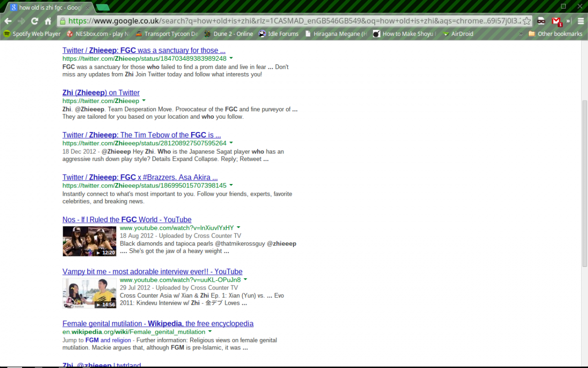Go to the home page icon

coord(48,21)
